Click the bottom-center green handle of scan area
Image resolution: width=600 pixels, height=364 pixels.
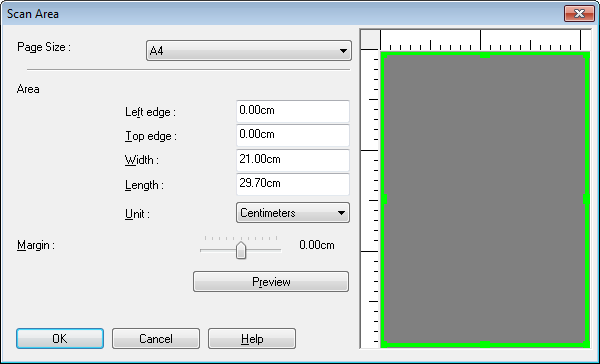point(485,344)
